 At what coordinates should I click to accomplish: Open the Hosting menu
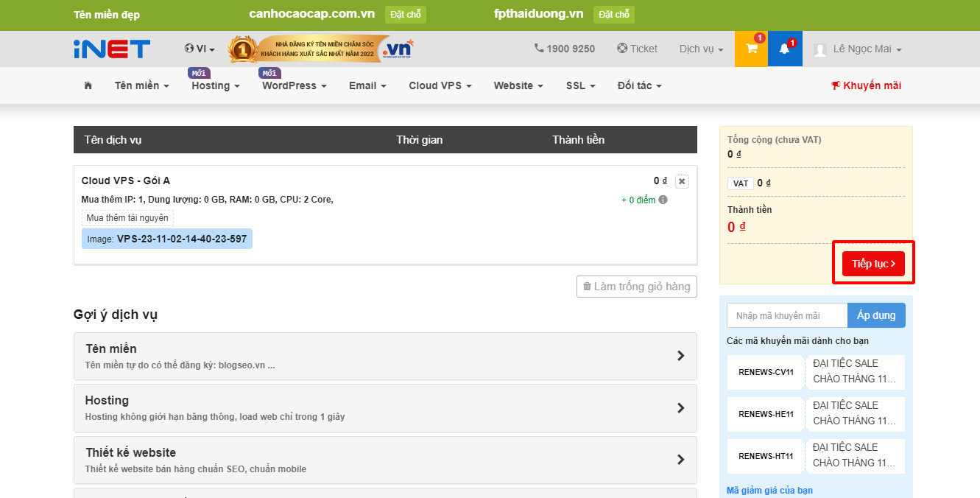coord(216,85)
